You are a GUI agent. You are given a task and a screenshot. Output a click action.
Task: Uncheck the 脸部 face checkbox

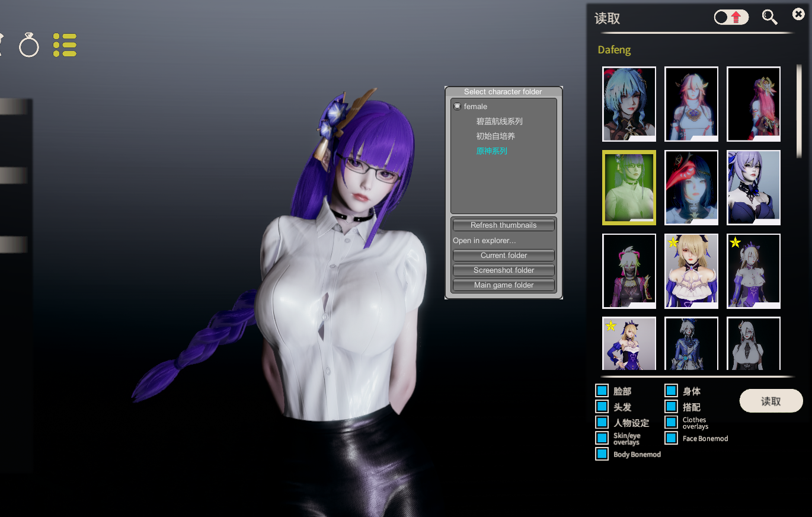[602, 391]
